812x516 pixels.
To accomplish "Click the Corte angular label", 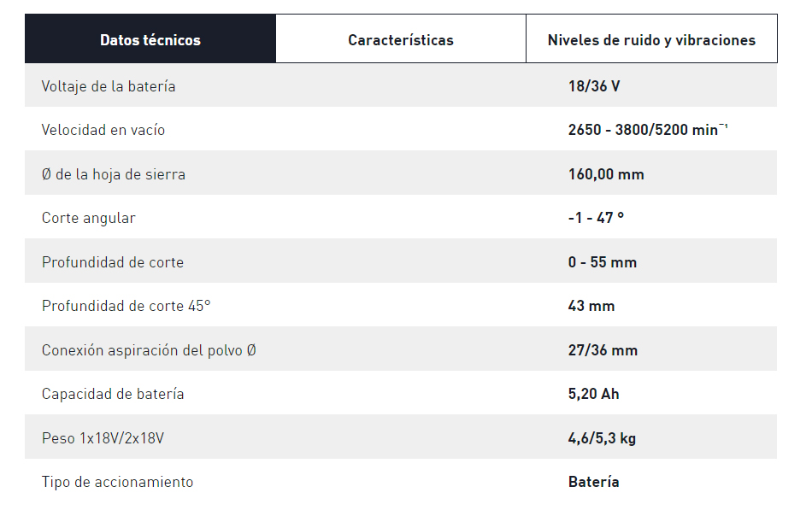I will click(x=89, y=218).
